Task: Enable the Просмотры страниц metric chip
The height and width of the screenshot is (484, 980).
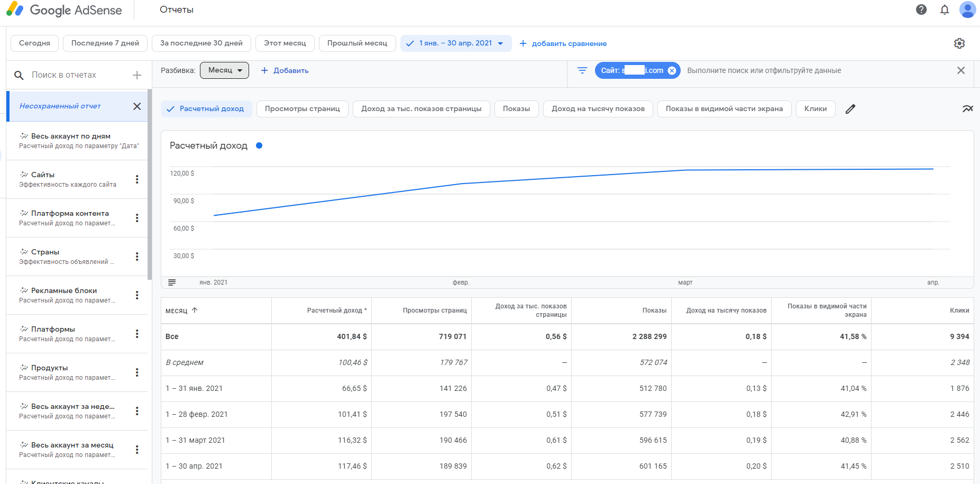Action: point(302,109)
